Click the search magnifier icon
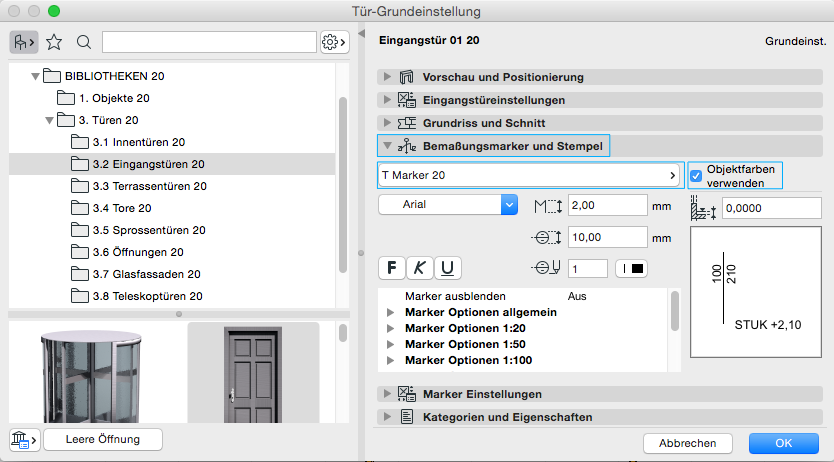 pos(84,42)
